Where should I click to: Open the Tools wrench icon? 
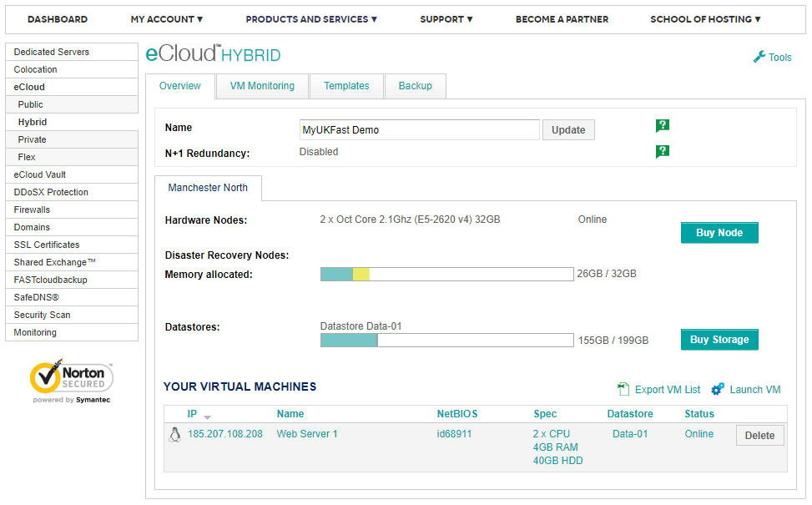(759, 57)
